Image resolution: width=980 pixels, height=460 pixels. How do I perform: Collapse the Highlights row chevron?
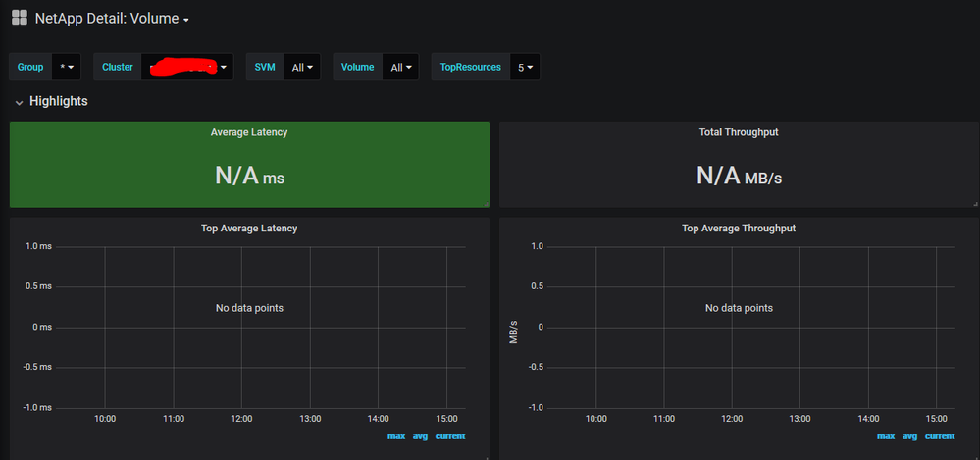pos(19,102)
